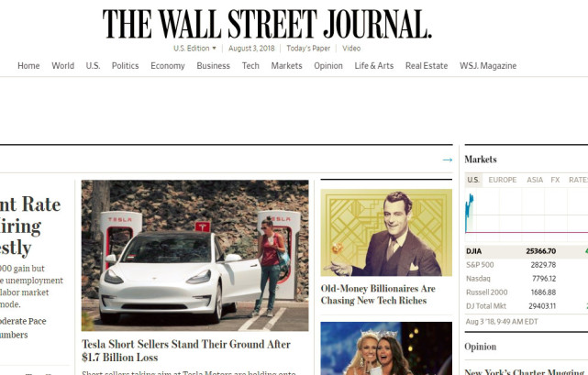The image size is (588, 375).
Task: Select the FX markets tab
Action: pyautogui.click(x=555, y=181)
